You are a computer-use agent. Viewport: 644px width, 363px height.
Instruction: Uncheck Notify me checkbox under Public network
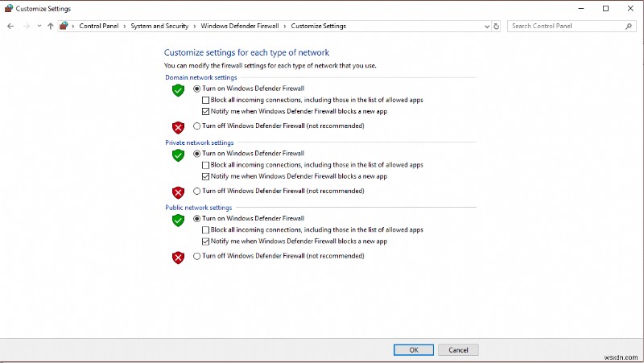click(x=205, y=241)
